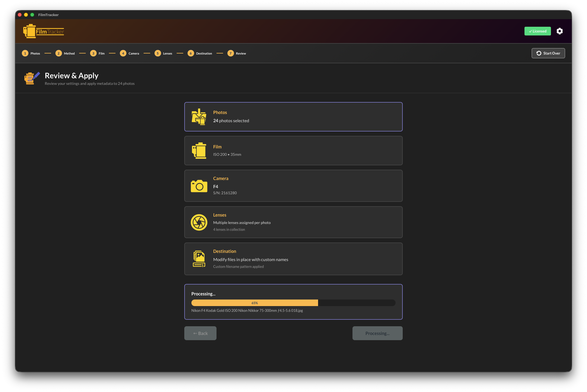The width and height of the screenshot is (587, 392).
Task: Click the Camera icon on the F4 card
Action: point(199,186)
